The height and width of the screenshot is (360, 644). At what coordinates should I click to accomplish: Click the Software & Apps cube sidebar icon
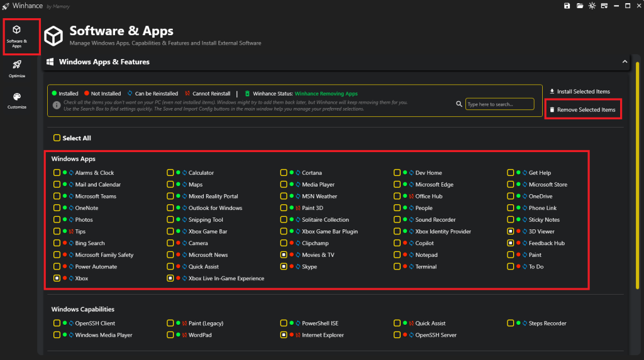point(16,30)
